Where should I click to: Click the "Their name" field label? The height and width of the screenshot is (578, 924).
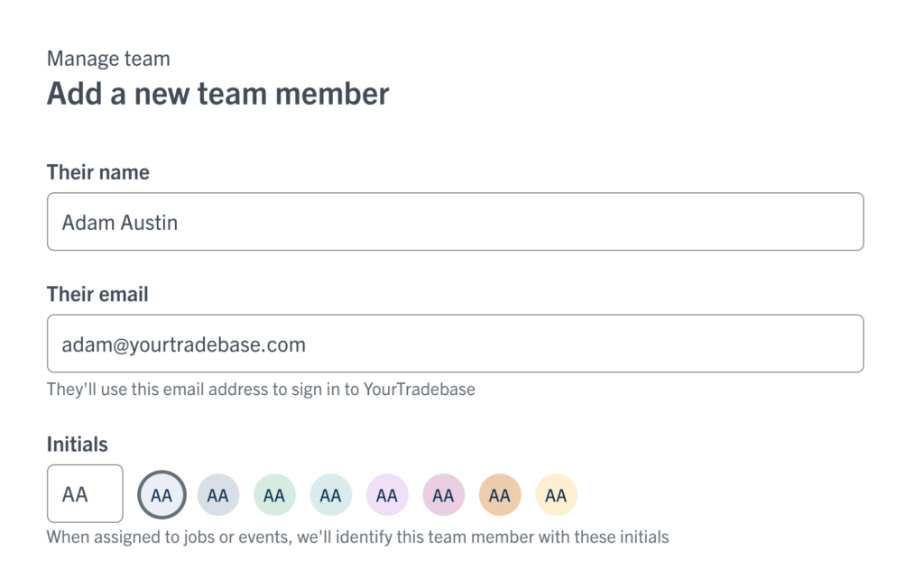click(98, 172)
